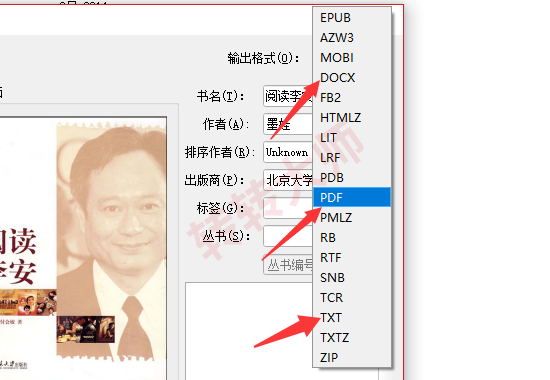Image resolution: width=550 pixels, height=380 pixels.
Task: Choose TXT as output format
Action: pos(352,318)
